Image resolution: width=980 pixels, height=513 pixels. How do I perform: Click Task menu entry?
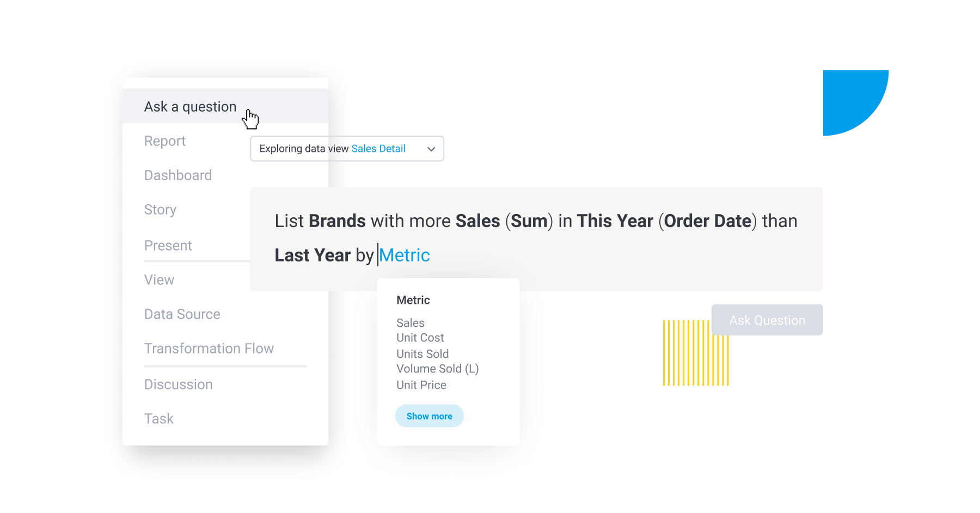(x=158, y=419)
